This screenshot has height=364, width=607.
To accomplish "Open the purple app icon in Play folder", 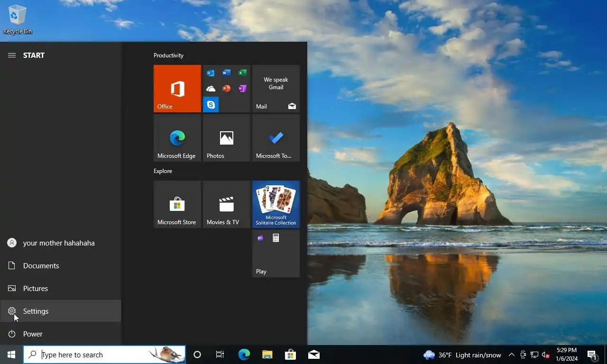I will pyautogui.click(x=260, y=238).
